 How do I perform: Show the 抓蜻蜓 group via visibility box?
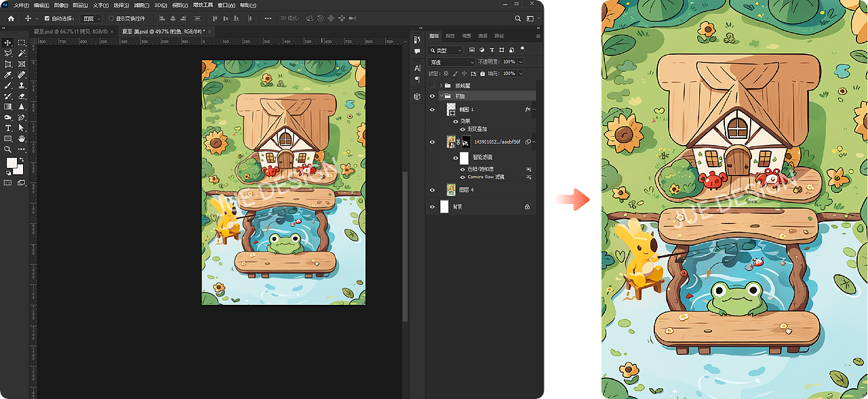[432, 85]
